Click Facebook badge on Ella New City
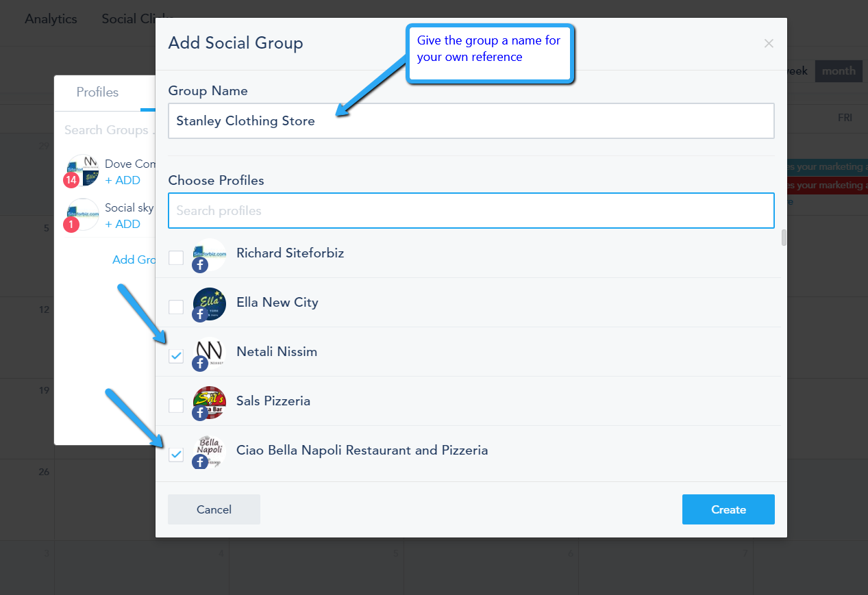This screenshot has width=868, height=595. pos(200,314)
